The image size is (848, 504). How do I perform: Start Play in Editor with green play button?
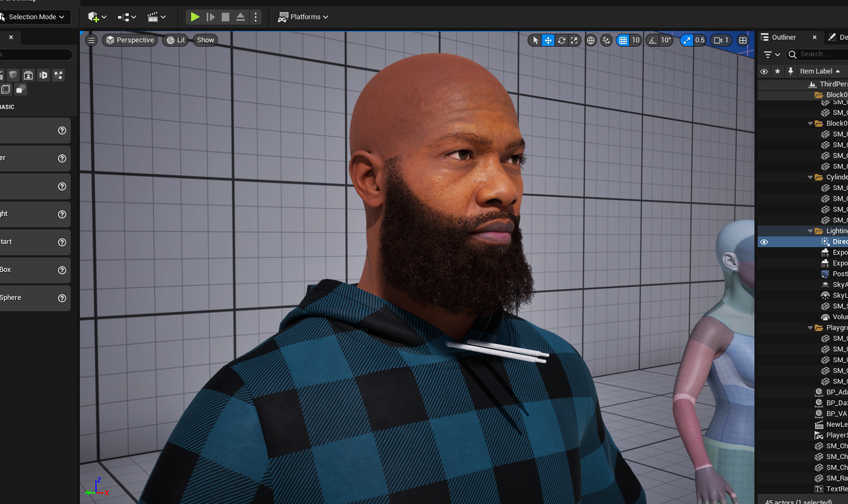click(195, 17)
